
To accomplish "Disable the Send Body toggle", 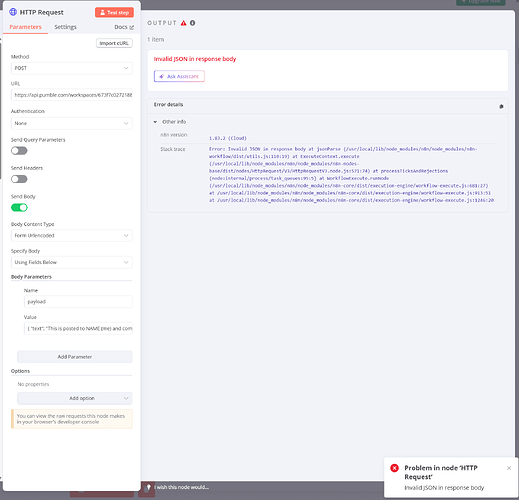I will click(19, 208).
